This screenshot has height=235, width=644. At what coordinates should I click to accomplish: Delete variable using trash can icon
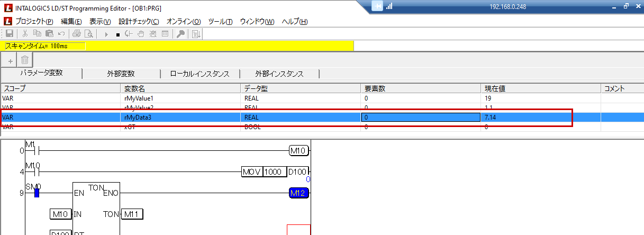[x=25, y=60]
